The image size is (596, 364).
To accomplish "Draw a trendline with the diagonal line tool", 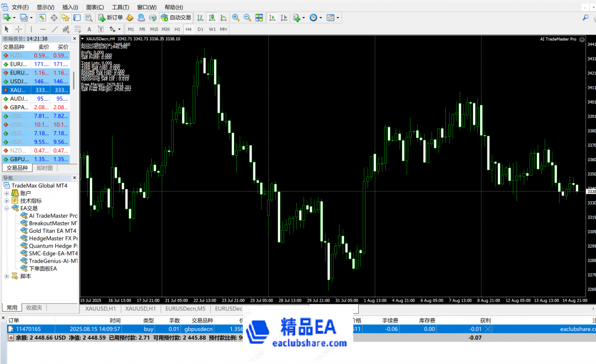I will point(55,29).
